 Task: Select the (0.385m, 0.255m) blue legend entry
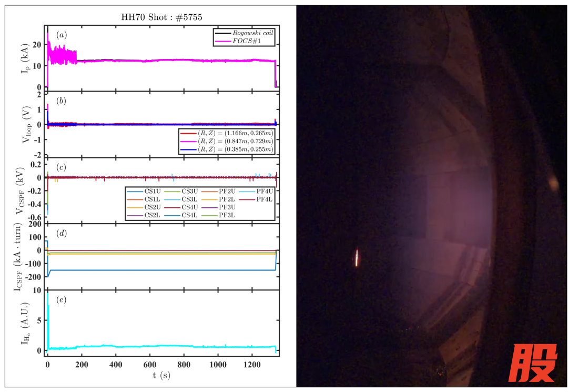pyautogui.click(x=227, y=149)
